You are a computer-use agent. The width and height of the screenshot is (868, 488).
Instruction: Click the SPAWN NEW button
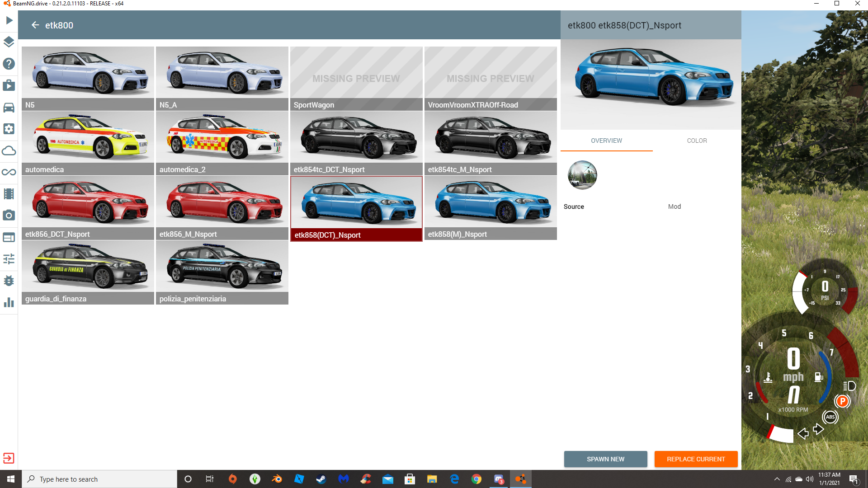pos(605,459)
